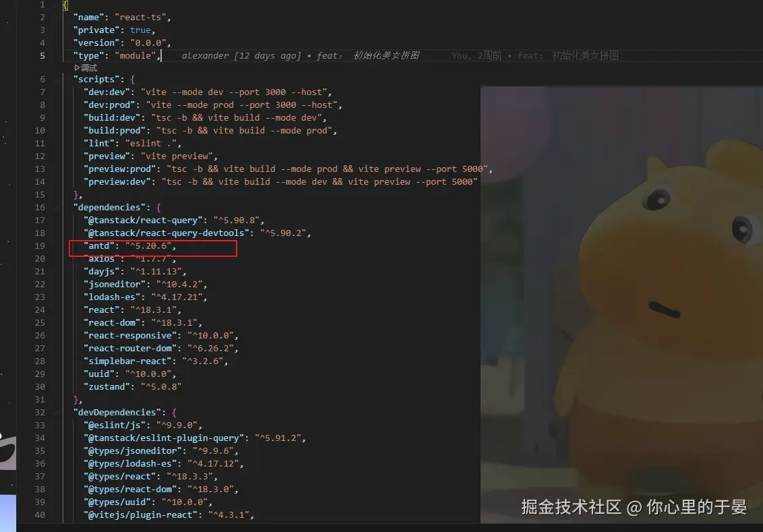Screen dimensions: 763x532
Task: Run the 调试 debug codelens above scripts
Action: [x=86, y=67]
